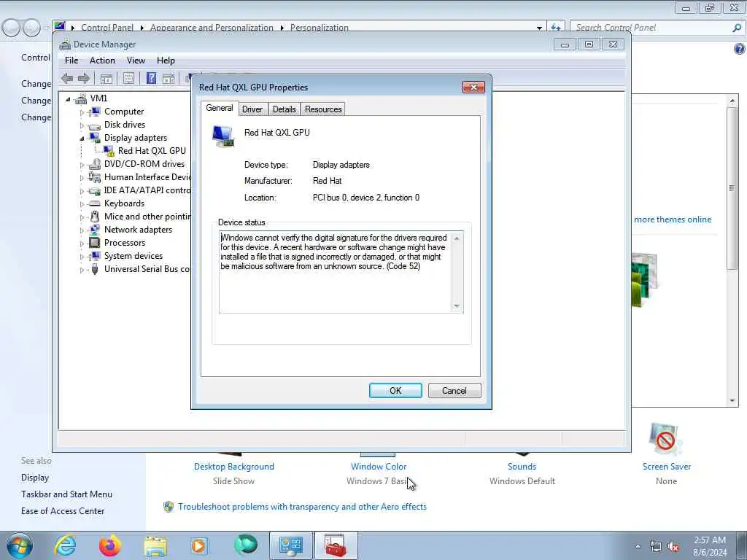Click Device status scrollbar down arrow
This screenshot has height=560, width=747.
[457, 306]
